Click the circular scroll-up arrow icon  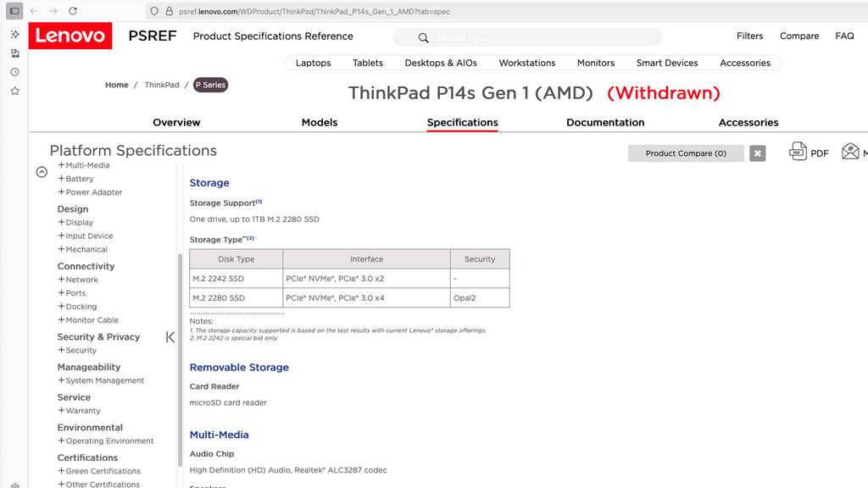pyautogui.click(x=42, y=172)
